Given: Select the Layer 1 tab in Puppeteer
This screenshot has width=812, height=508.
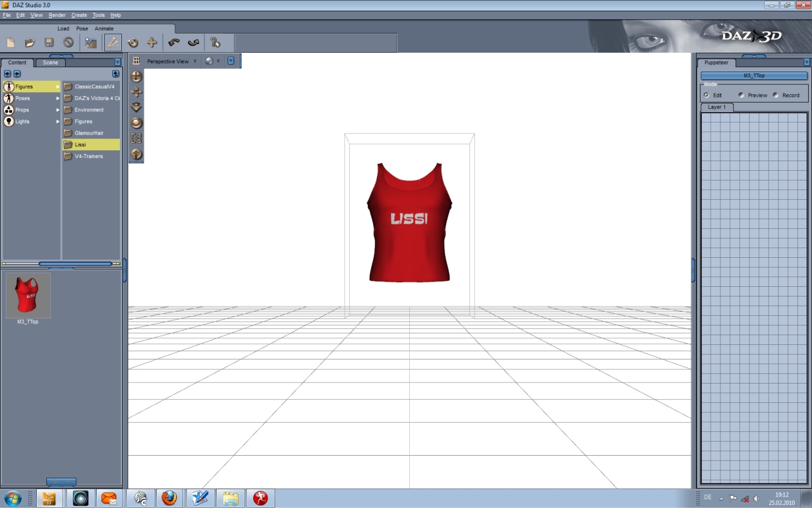Looking at the screenshot, I should 717,107.
